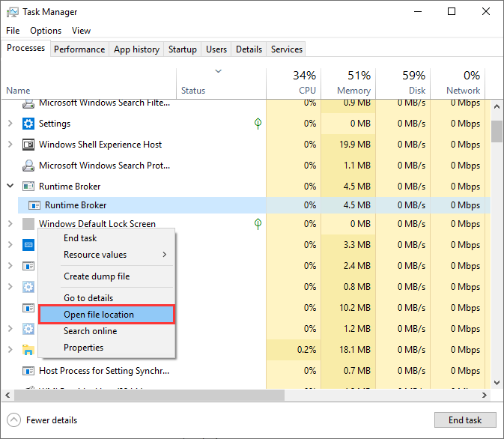
Task: Click the folder icon in the 18.1 MB row
Action: [x=28, y=350]
